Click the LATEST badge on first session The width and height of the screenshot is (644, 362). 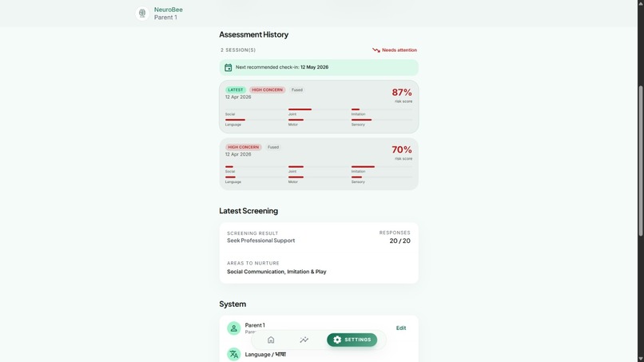(x=236, y=90)
